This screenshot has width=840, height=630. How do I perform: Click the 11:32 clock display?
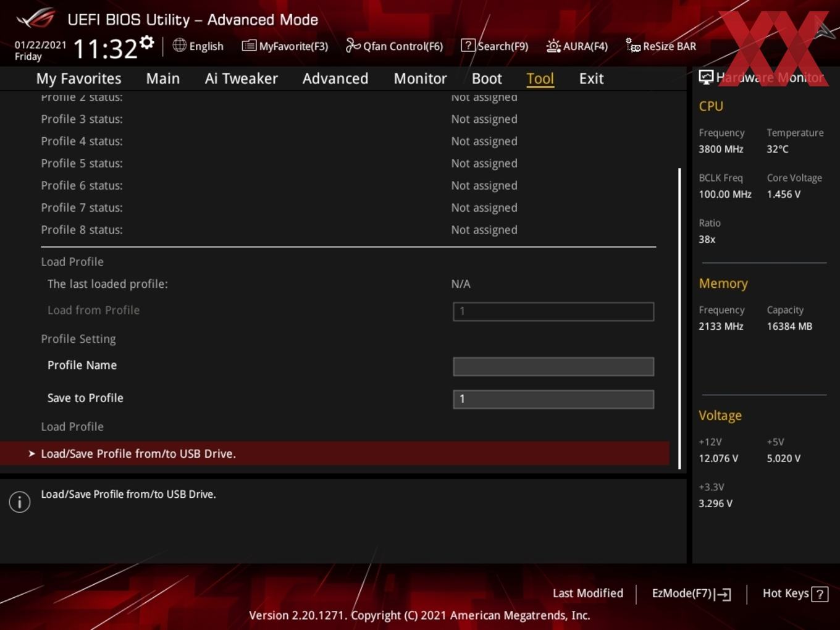[105, 49]
